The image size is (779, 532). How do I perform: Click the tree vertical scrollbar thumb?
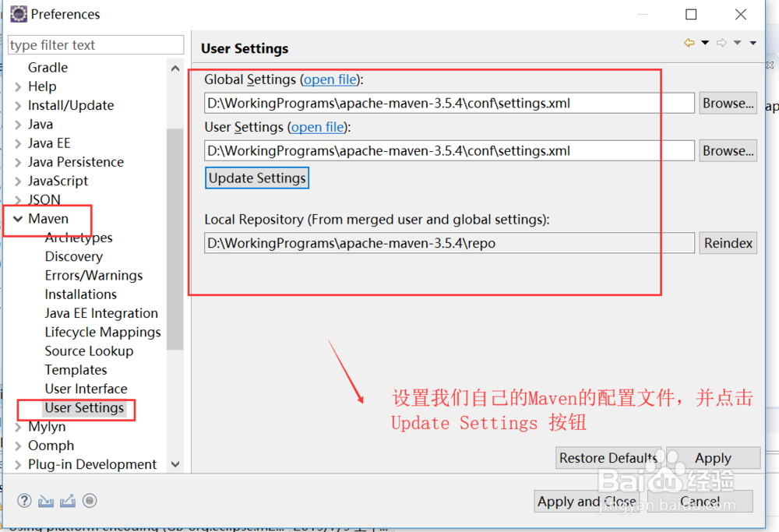click(x=174, y=239)
